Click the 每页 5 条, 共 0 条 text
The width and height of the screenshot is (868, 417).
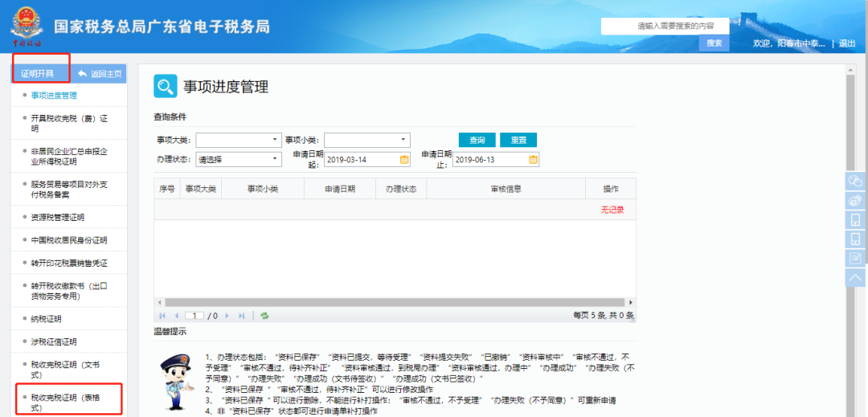point(604,315)
